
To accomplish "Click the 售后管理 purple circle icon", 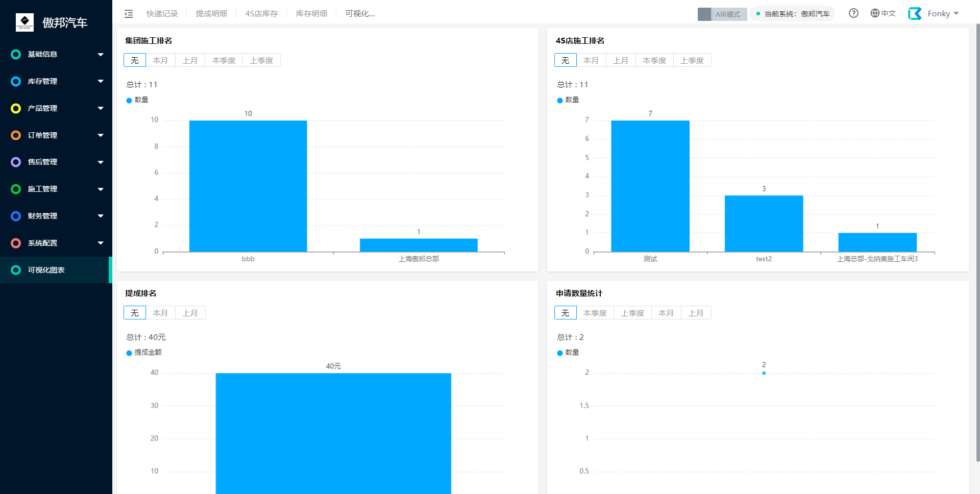I will (16, 162).
